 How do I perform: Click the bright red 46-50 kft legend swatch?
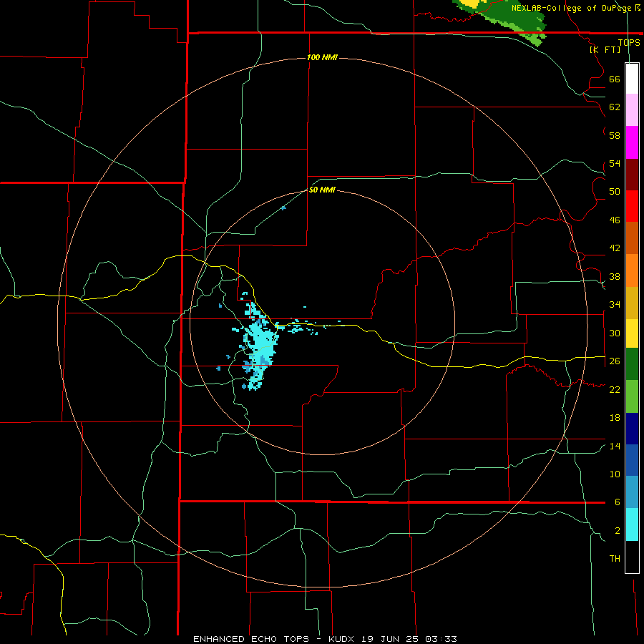(x=632, y=206)
